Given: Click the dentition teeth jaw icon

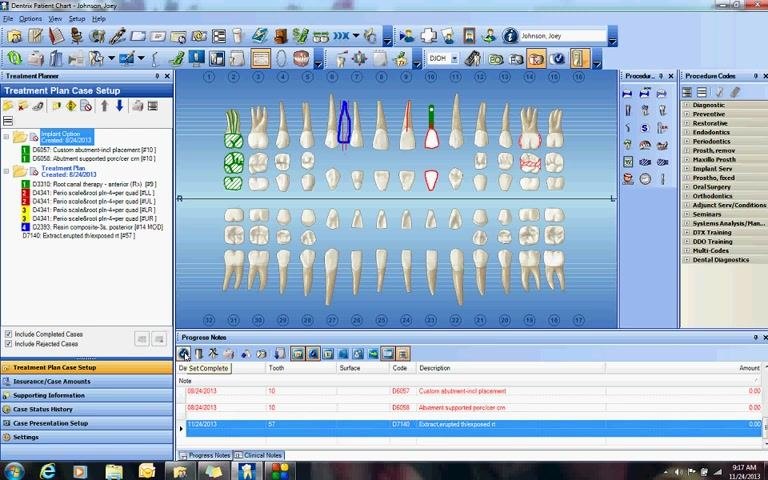Looking at the screenshot, I should pos(301,58).
